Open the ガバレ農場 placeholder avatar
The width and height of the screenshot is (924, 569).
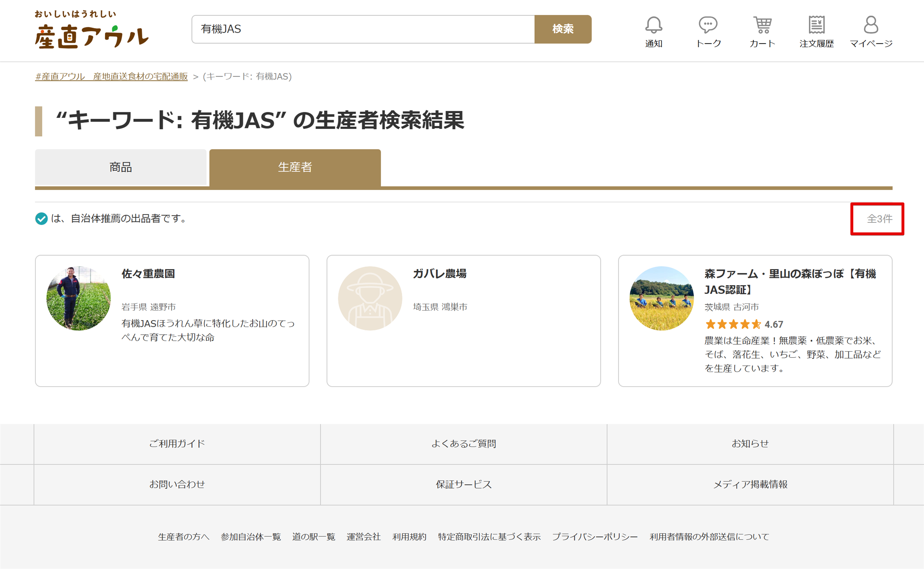370,298
